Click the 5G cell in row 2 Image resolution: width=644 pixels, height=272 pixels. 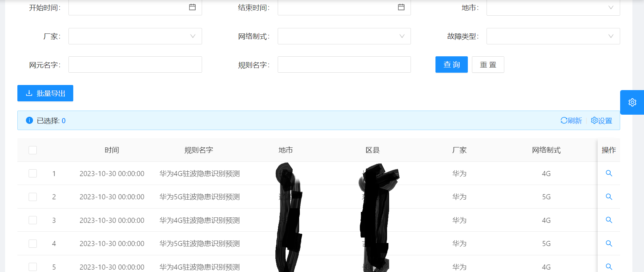point(546,197)
